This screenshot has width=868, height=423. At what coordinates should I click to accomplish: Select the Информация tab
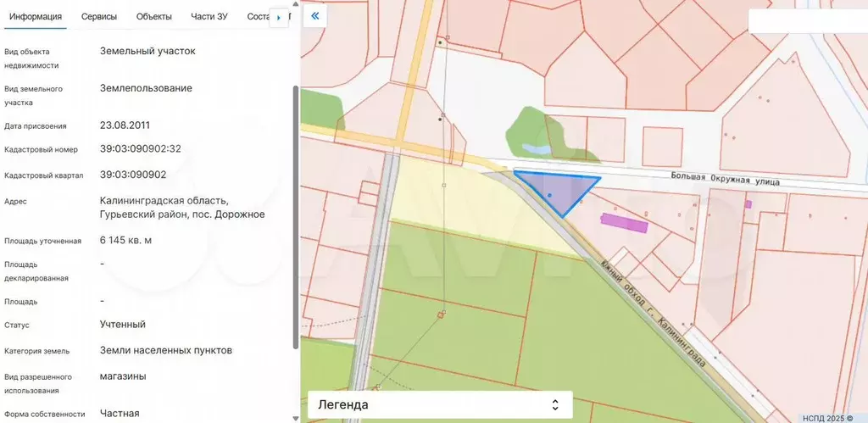[x=36, y=17]
